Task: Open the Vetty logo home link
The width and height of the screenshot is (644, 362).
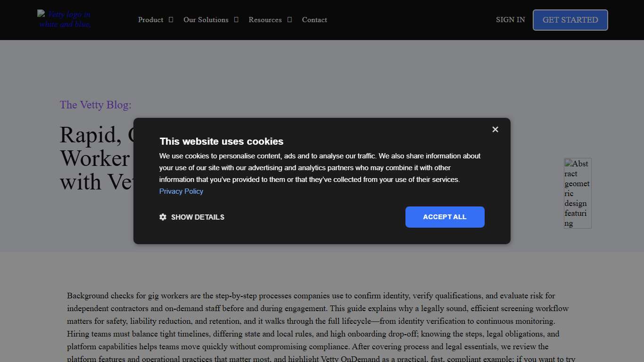Action: pyautogui.click(x=65, y=19)
